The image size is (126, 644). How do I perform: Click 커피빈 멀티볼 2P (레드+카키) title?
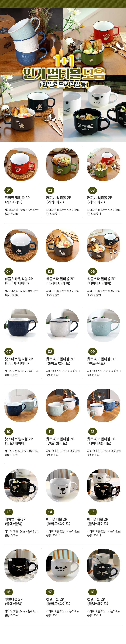pyautogui.click(x=100, y=200)
